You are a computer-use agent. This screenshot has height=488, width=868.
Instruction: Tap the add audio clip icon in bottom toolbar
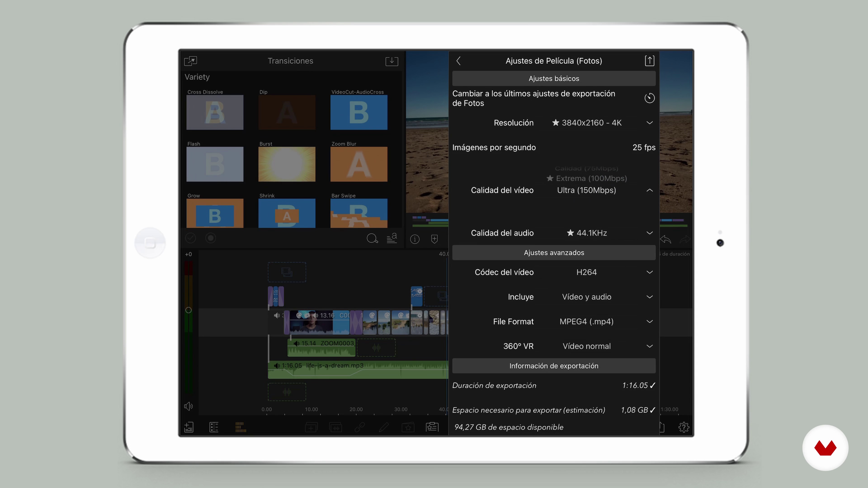point(336,427)
